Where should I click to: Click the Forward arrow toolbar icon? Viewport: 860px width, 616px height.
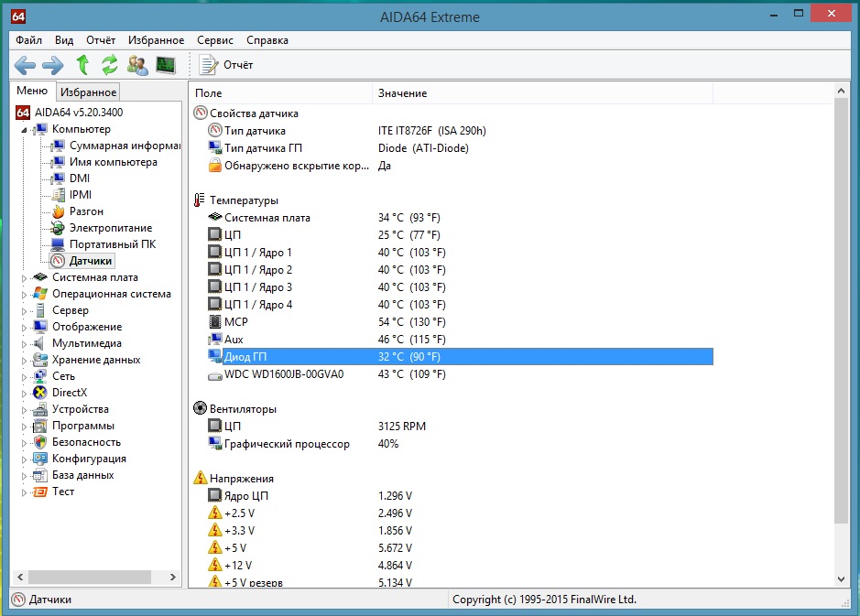(53, 64)
